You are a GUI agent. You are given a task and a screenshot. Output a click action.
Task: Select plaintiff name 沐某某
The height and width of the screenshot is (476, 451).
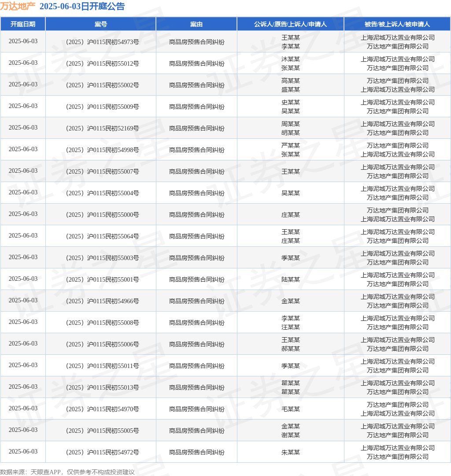pyautogui.click(x=291, y=59)
